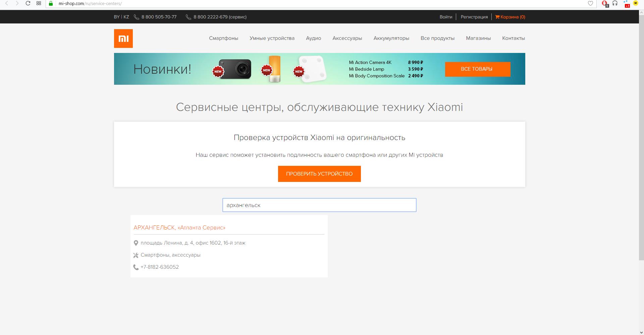The width and height of the screenshot is (644, 335).
Task: Click the yellow round extension icon
Action: point(635,3)
